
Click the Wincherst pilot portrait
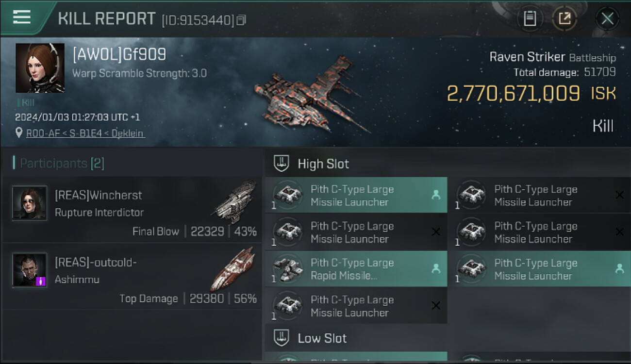pyautogui.click(x=30, y=203)
